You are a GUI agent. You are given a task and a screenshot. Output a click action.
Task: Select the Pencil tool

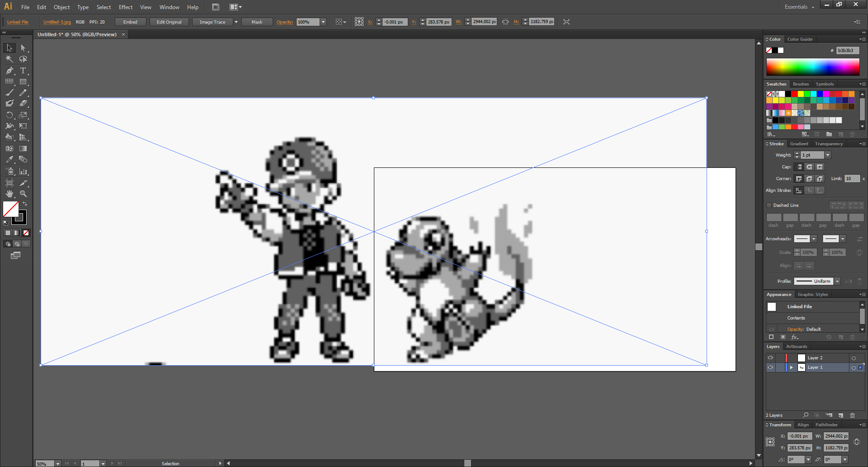[23, 92]
